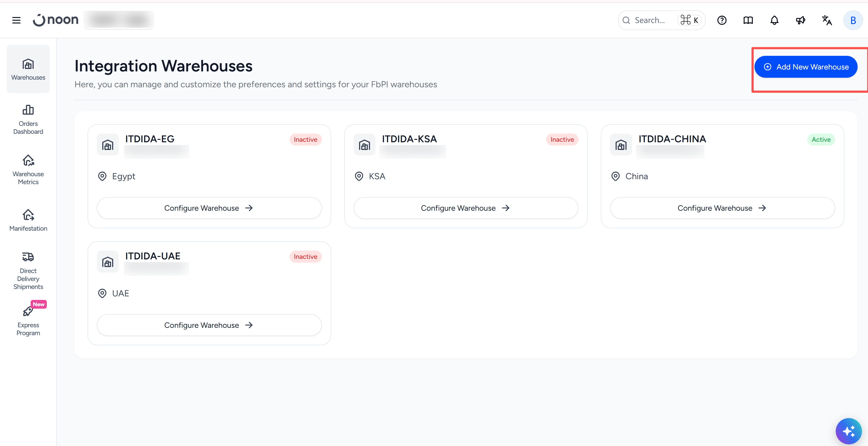
Task: Click the Integration Warehouses heading
Action: pos(164,66)
